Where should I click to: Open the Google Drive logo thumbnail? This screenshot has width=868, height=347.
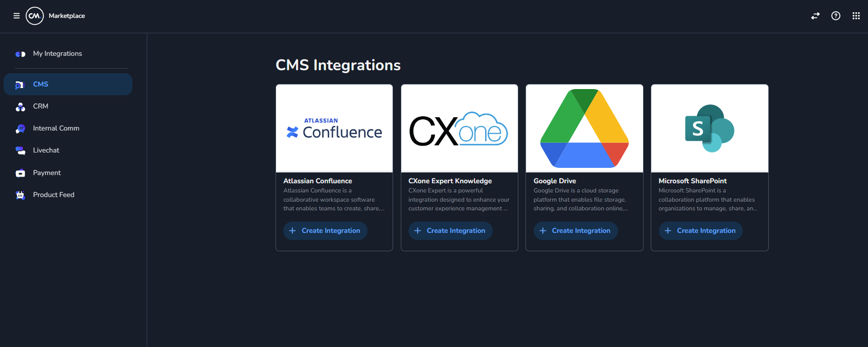[584, 128]
